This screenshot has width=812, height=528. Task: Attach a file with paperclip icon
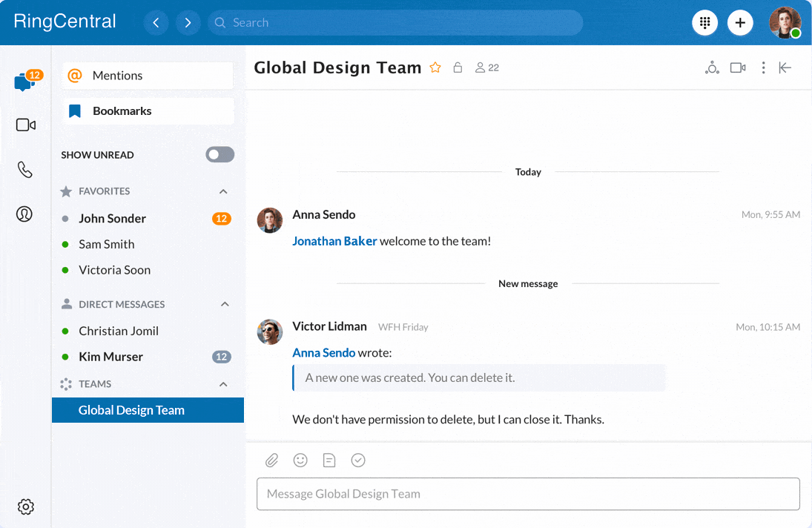tap(272, 461)
